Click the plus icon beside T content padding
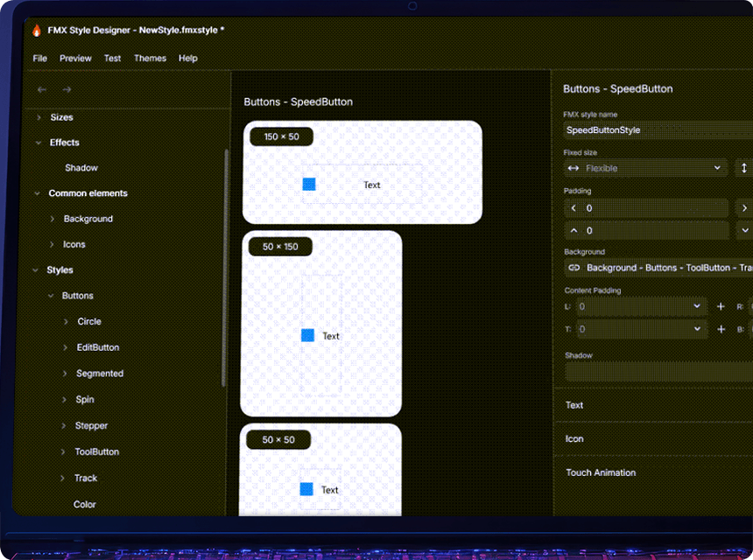Viewport: 753px width, 560px height. coord(721,330)
